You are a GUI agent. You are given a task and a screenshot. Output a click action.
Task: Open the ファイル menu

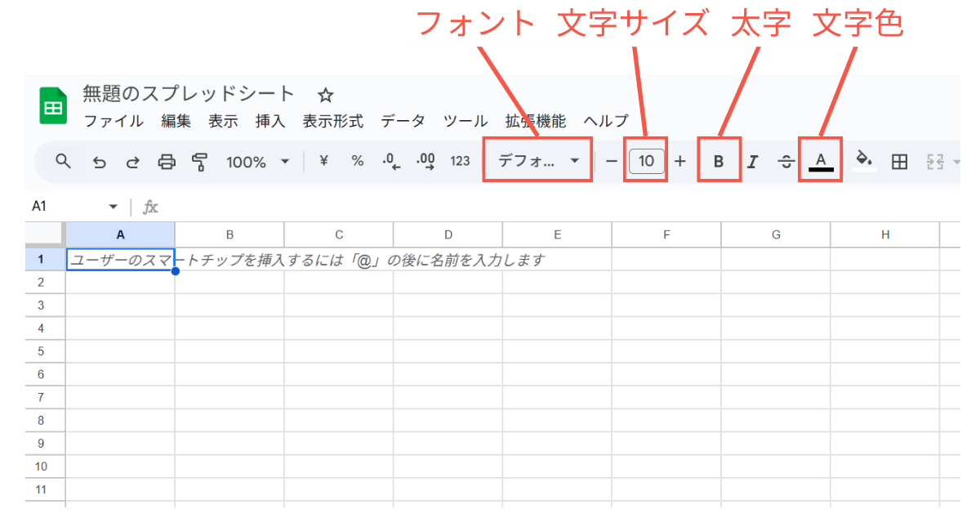114,121
